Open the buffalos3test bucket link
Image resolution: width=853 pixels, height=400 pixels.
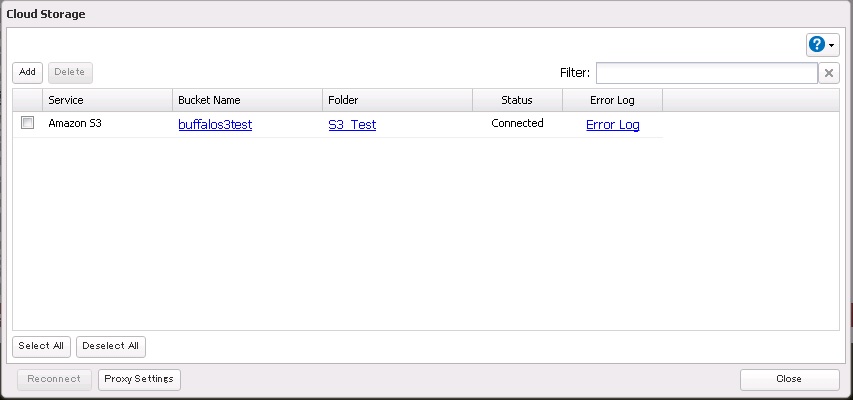[x=215, y=125]
